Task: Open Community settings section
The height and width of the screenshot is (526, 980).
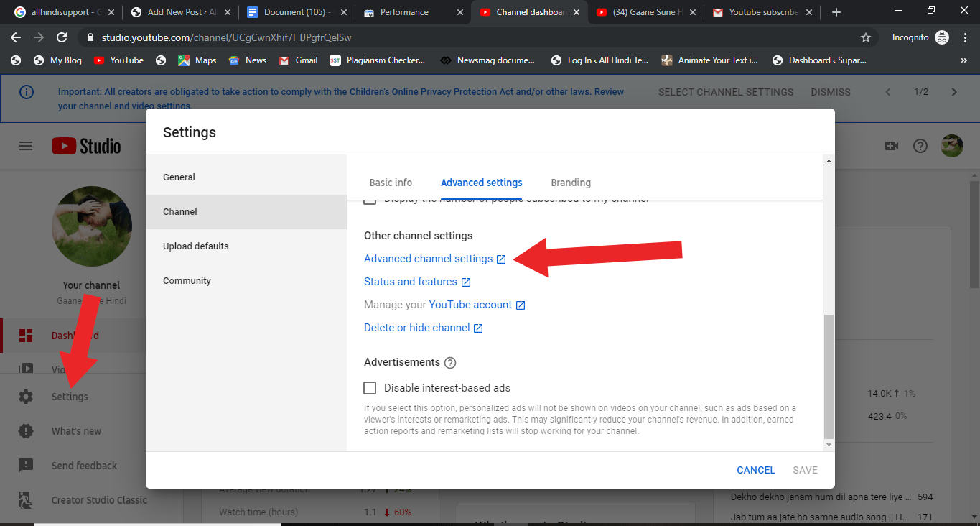Action: tap(246, 281)
